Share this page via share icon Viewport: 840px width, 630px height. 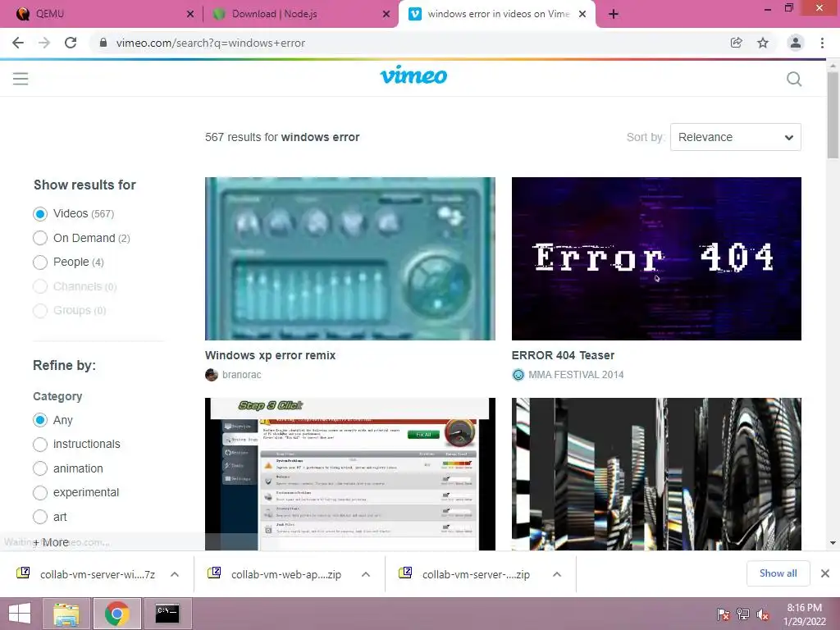pyautogui.click(x=736, y=43)
